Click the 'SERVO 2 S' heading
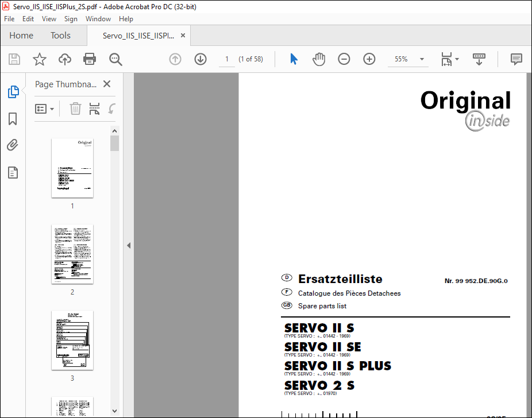Image resolution: width=532 pixels, height=418 pixels. pyautogui.click(x=319, y=385)
